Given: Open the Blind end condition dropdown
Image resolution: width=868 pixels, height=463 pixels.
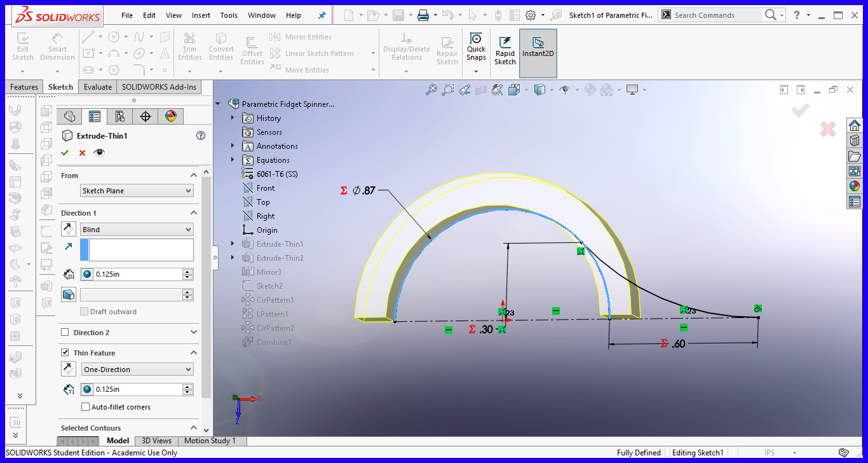Looking at the screenshot, I should (136, 229).
